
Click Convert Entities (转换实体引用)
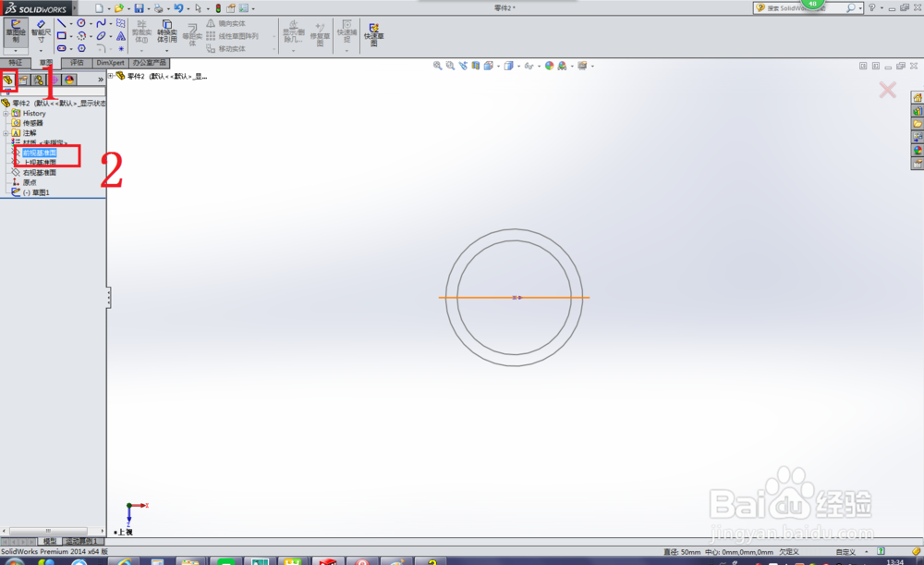pyautogui.click(x=166, y=31)
